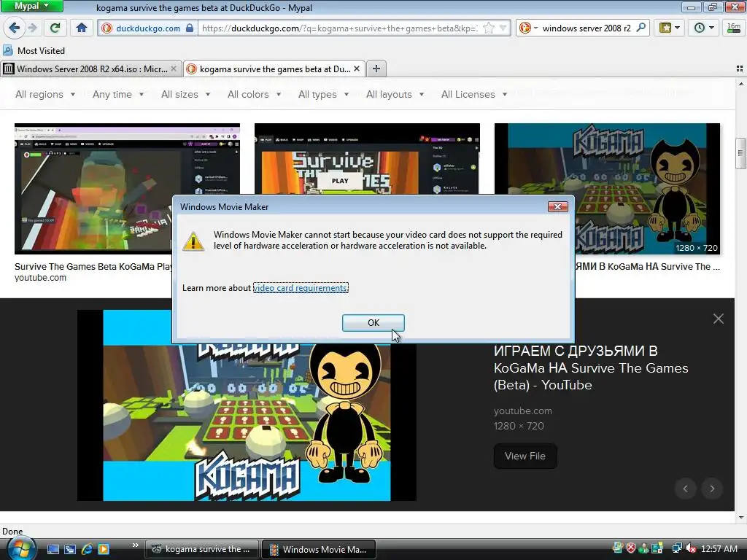This screenshot has width=747, height=560.
Task: Go to the browser Home icon
Action: (x=82, y=28)
